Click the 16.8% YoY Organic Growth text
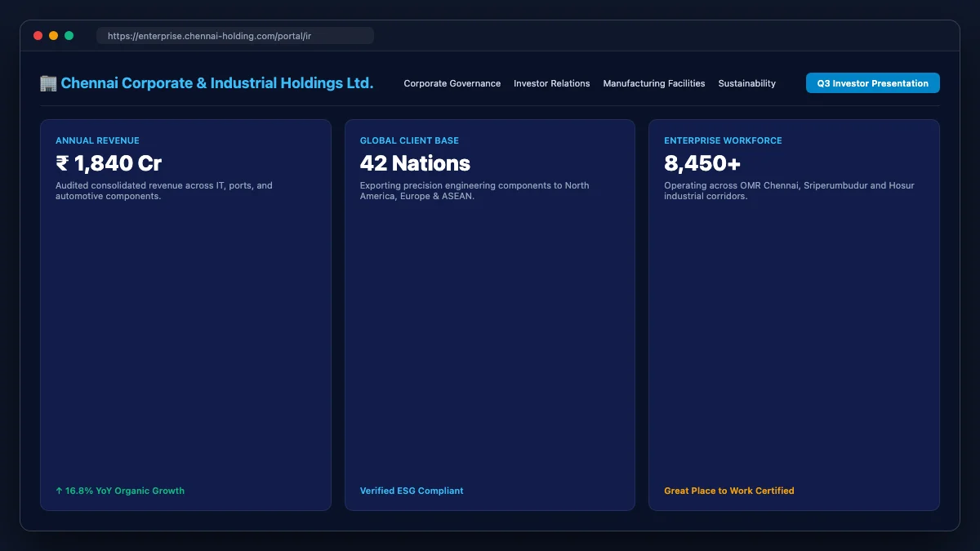Image resolution: width=980 pixels, height=551 pixels. [x=120, y=491]
